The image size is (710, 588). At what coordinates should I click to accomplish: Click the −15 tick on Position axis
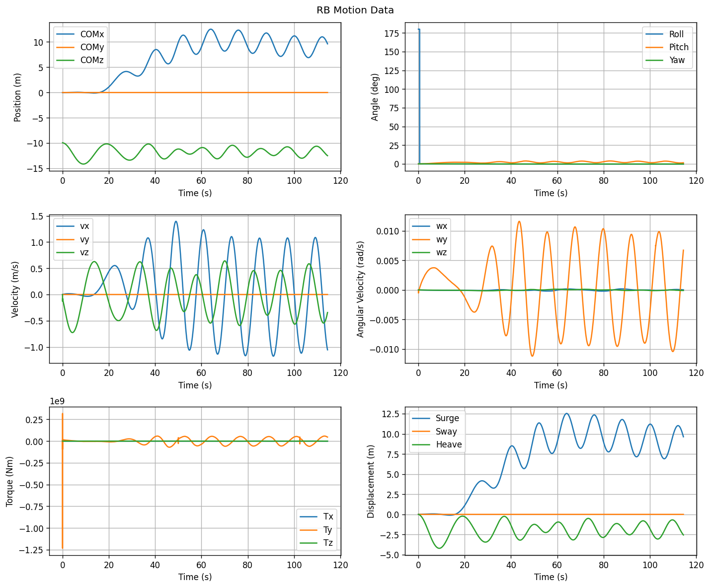click(x=38, y=169)
